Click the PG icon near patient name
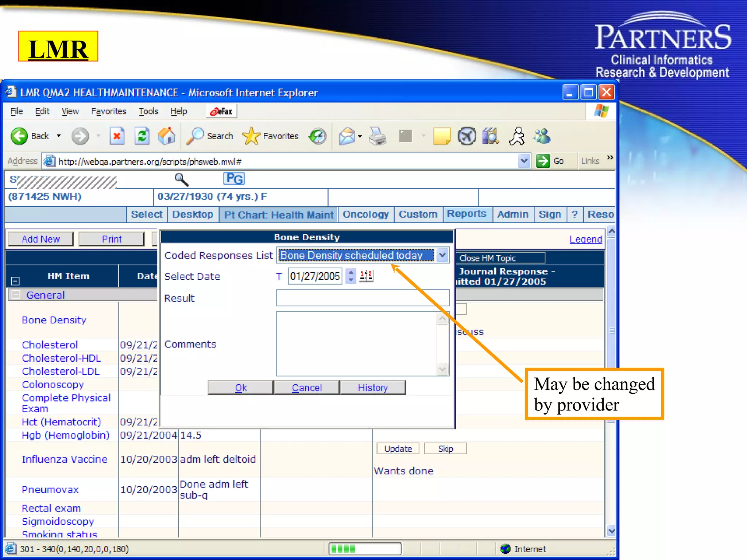The height and width of the screenshot is (560, 747). tap(234, 179)
